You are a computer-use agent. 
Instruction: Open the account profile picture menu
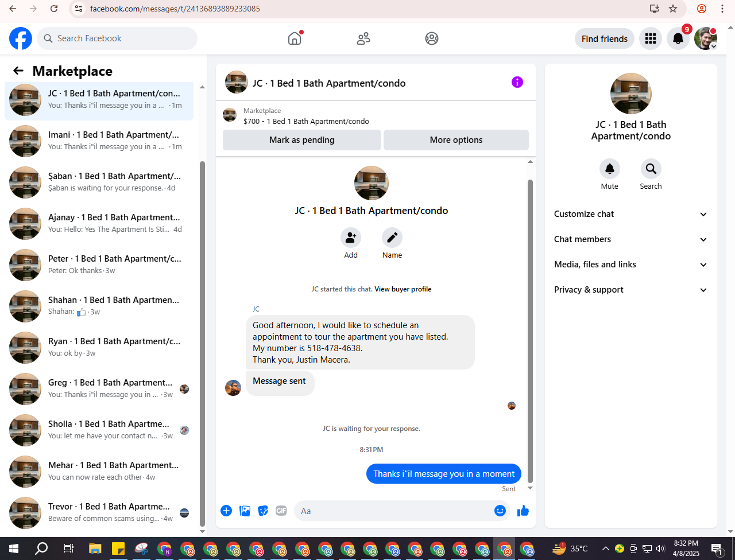pos(706,38)
